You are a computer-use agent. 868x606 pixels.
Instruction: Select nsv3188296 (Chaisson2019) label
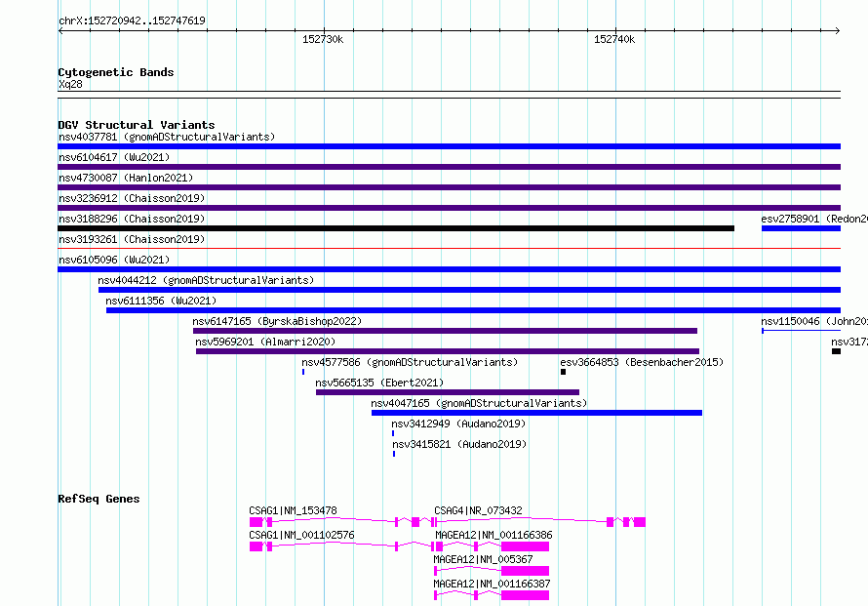click(x=132, y=219)
